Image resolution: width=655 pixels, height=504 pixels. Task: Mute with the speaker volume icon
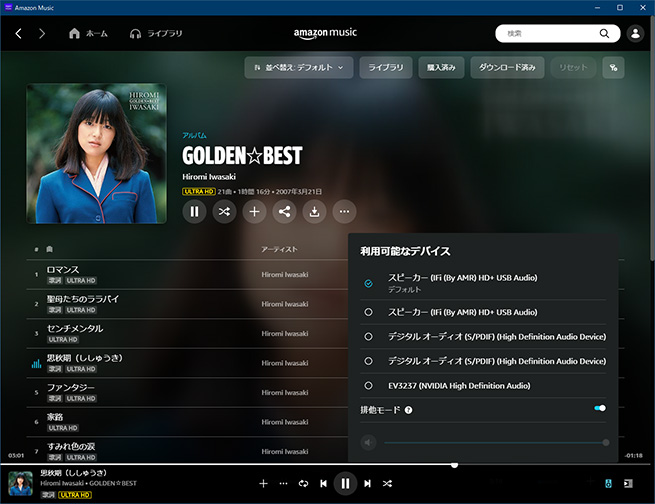(368, 443)
